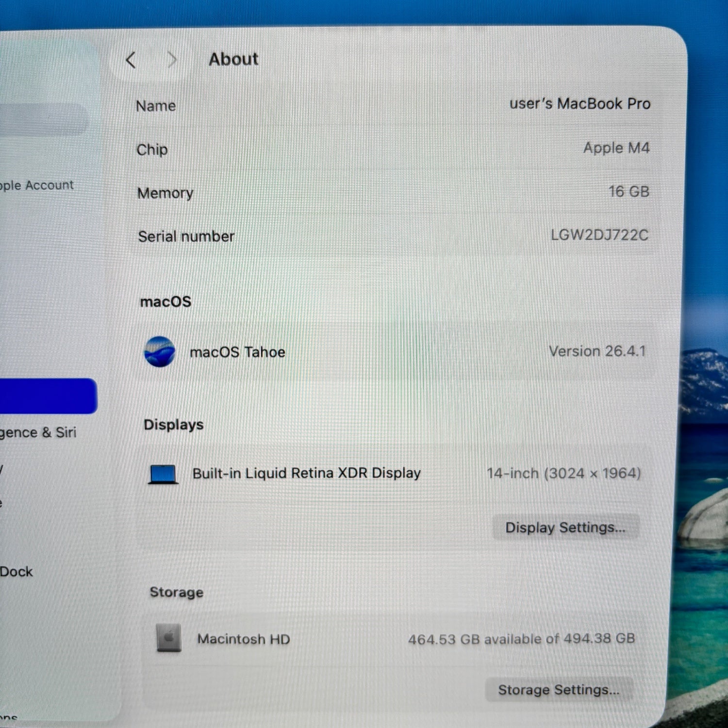This screenshot has width=728, height=728.
Task: Click the laptop icon for Built-in display
Action: pyautogui.click(x=163, y=474)
